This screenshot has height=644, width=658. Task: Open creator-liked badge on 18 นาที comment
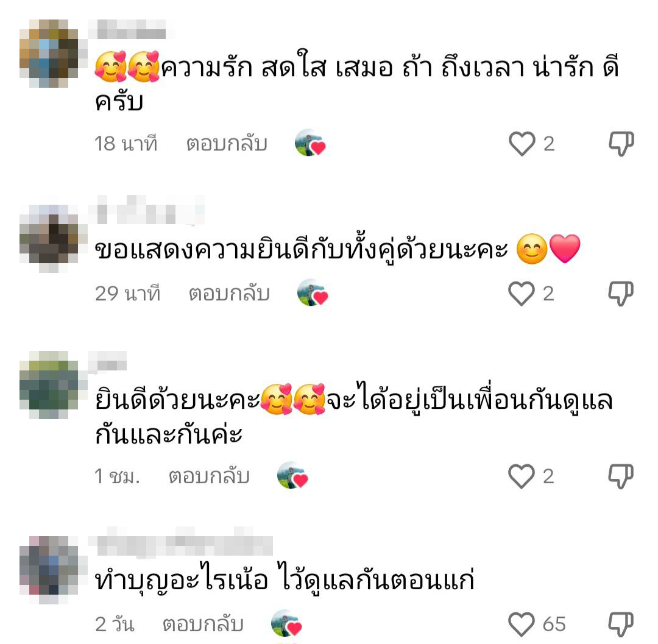[310, 143]
